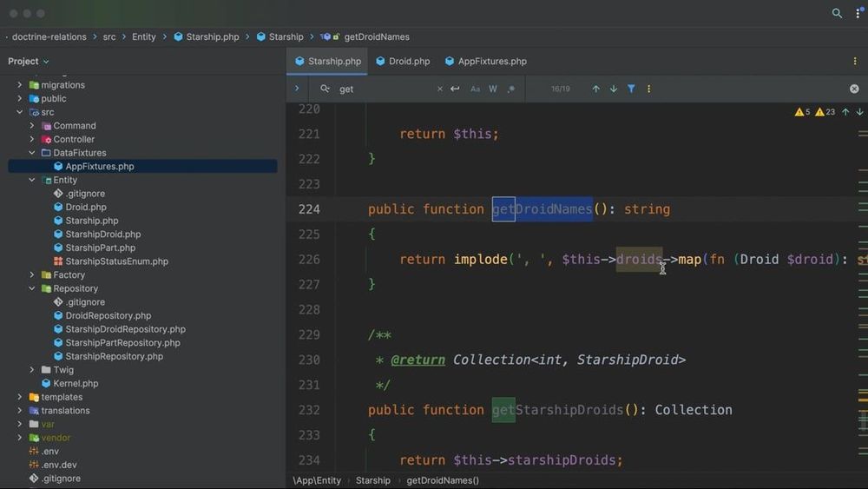868x489 pixels.
Task: Collapse the Entity folder
Action: tap(32, 180)
